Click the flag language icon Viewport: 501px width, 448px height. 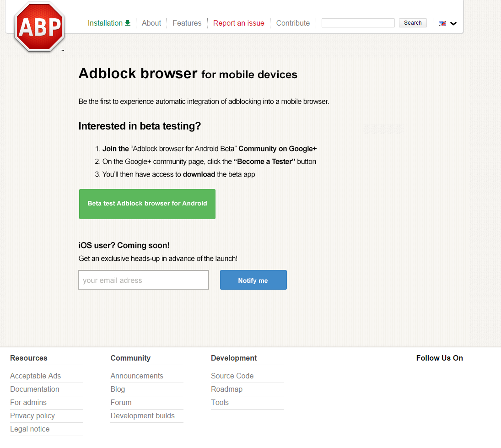[x=442, y=23]
